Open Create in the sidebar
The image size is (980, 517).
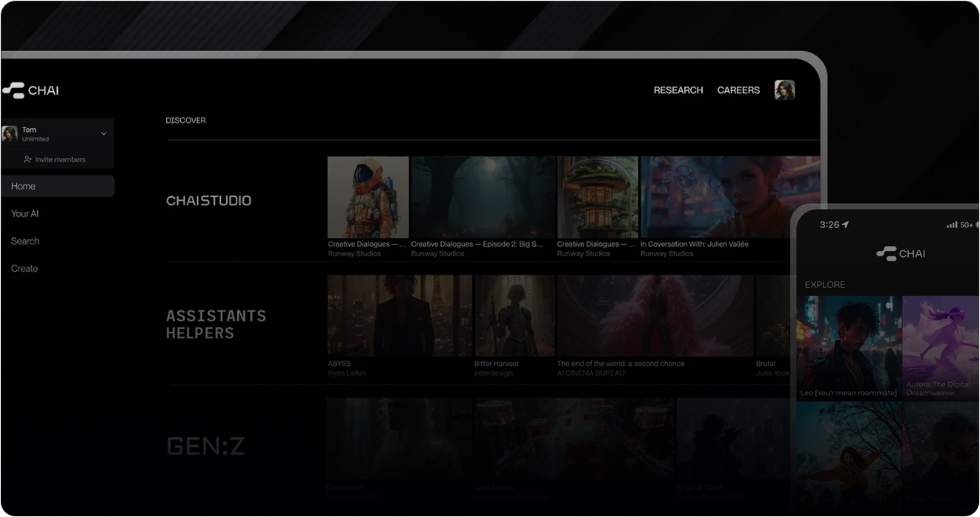(x=24, y=269)
